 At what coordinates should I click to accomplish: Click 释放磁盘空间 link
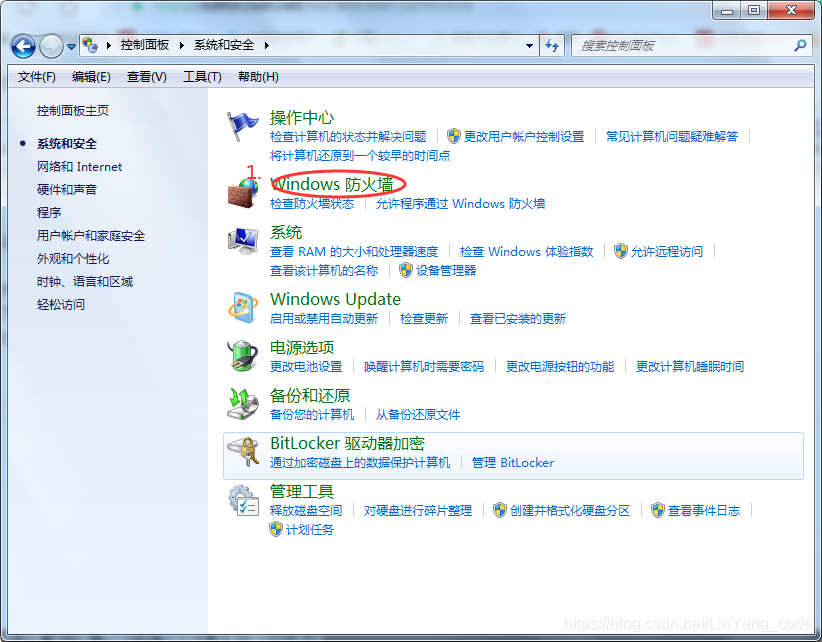coord(306,510)
